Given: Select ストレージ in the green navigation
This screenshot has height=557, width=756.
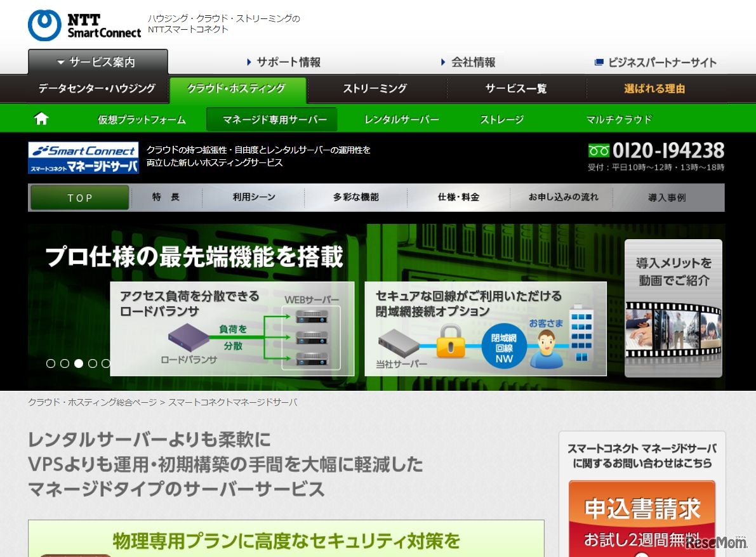Looking at the screenshot, I should (x=501, y=119).
